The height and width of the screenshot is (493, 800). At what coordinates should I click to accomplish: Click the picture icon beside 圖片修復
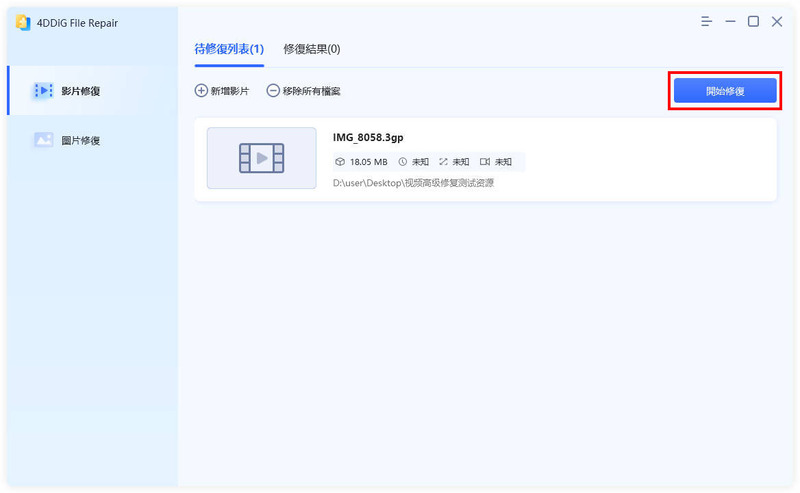43,140
